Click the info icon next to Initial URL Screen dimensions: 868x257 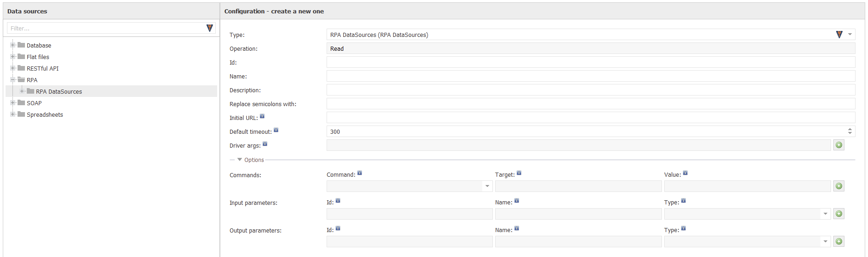coord(262,116)
